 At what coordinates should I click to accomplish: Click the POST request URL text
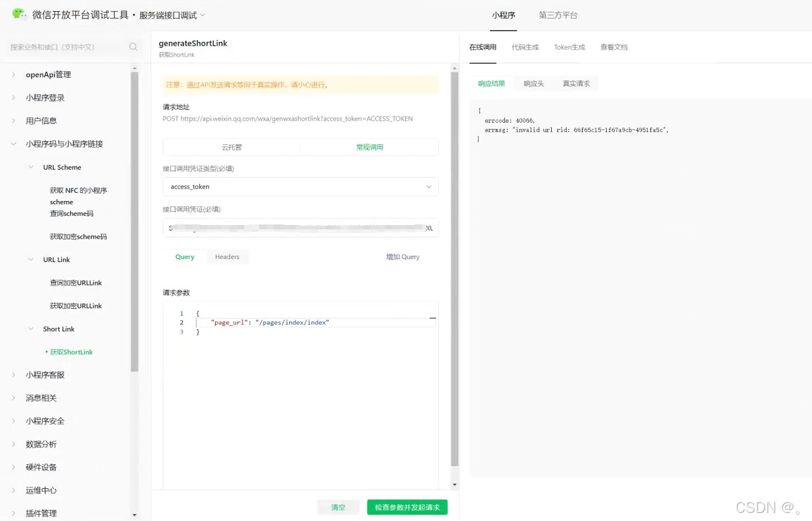pyautogui.click(x=288, y=118)
